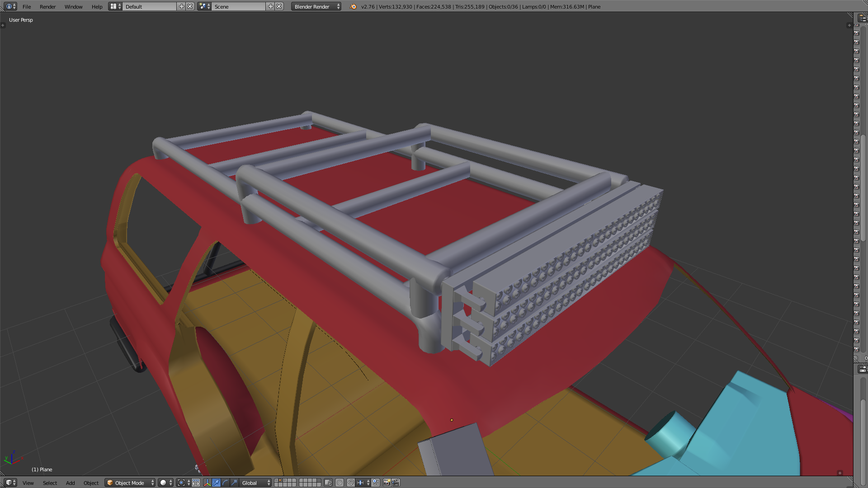Open the Select menu in viewport header
The width and height of the screenshot is (868, 488).
[50, 483]
